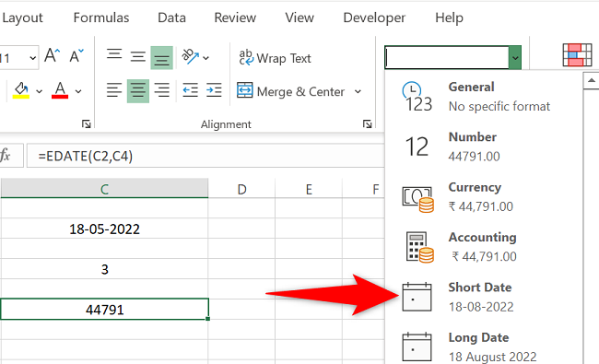This screenshot has height=364, width=599.
Task: Open the text orientation options
Action: [190, 57]
